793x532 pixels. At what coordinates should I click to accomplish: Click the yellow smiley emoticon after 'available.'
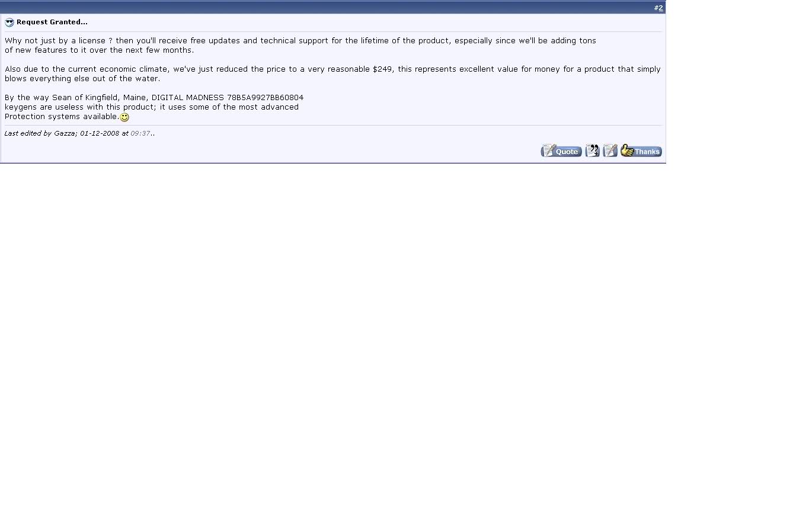coord(124,117)
